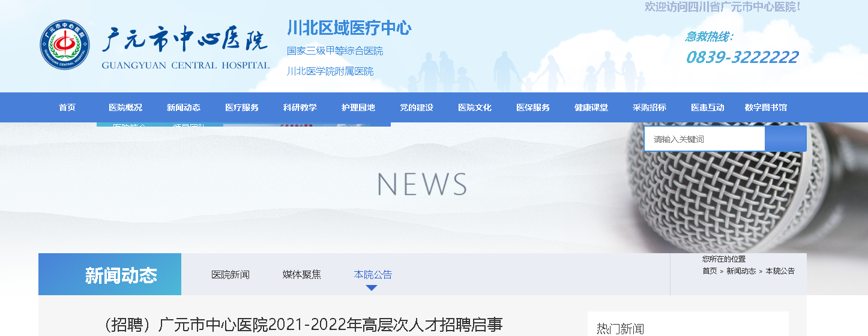Select 医患互动 nav item
This screenshot has width=868, height=336.
[708, 108]
